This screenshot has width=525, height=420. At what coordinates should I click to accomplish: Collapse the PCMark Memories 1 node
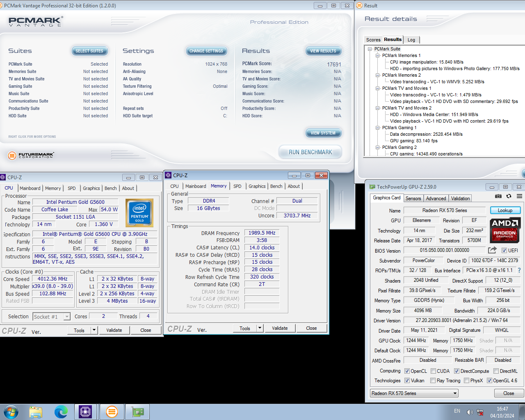click(378, 55)
